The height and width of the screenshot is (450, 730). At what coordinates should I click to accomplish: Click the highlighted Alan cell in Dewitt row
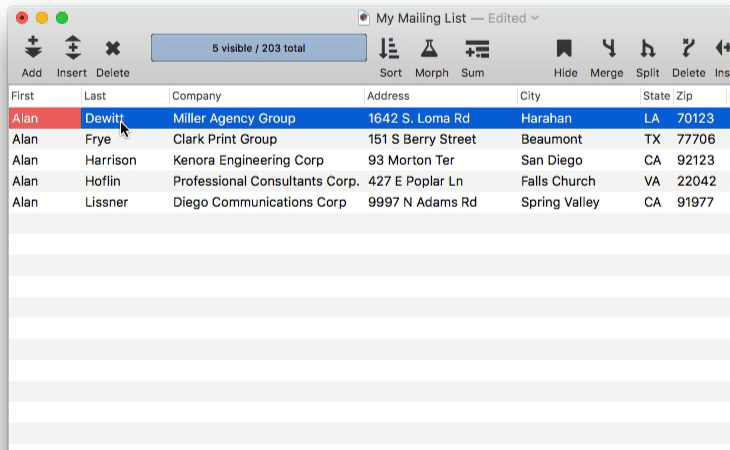[45, 118]
